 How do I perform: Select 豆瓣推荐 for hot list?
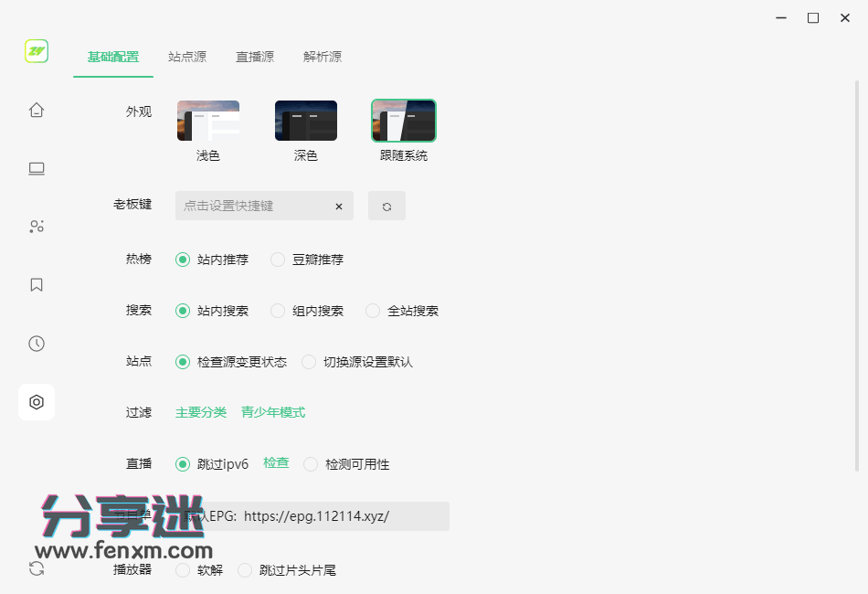[278, 260]
